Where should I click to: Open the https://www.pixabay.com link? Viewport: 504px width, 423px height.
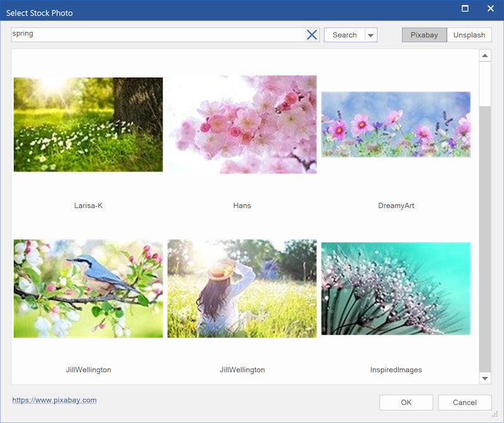[x=54, y=400]
